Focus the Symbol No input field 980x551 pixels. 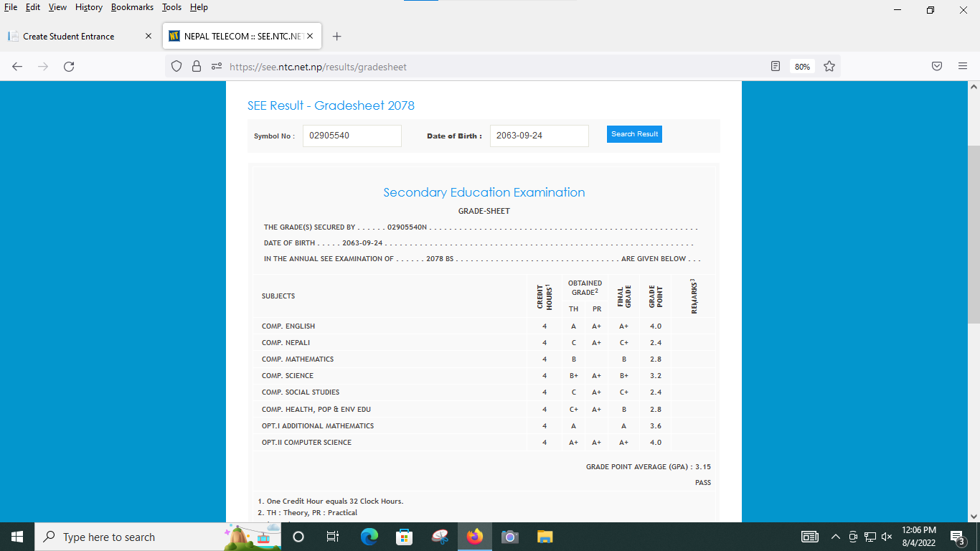pos(352,136)
